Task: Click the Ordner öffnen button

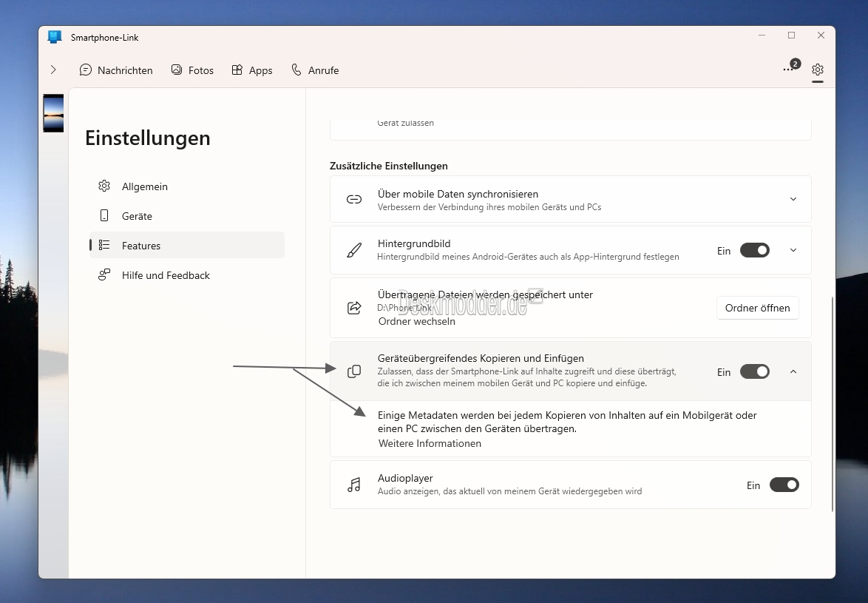Action: 757,308
